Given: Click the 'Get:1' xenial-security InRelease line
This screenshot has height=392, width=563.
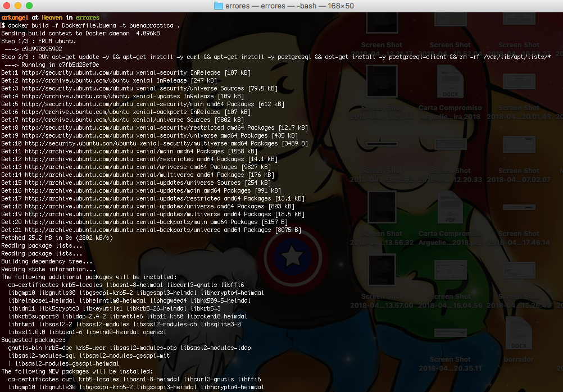Looking at the screenshot, I should [126, 73].
